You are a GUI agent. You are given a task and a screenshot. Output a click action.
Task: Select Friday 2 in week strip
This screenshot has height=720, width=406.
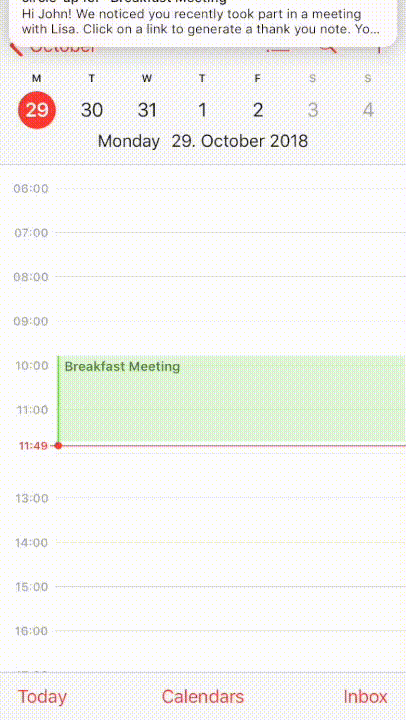click(x=258, y=110)
